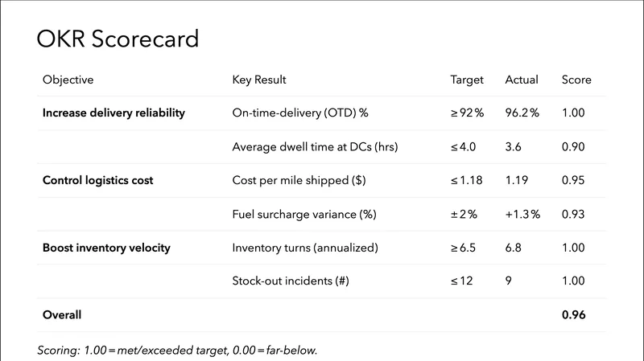Click the 96.2% actual value
644x361 pixels.
coord(522,113)
